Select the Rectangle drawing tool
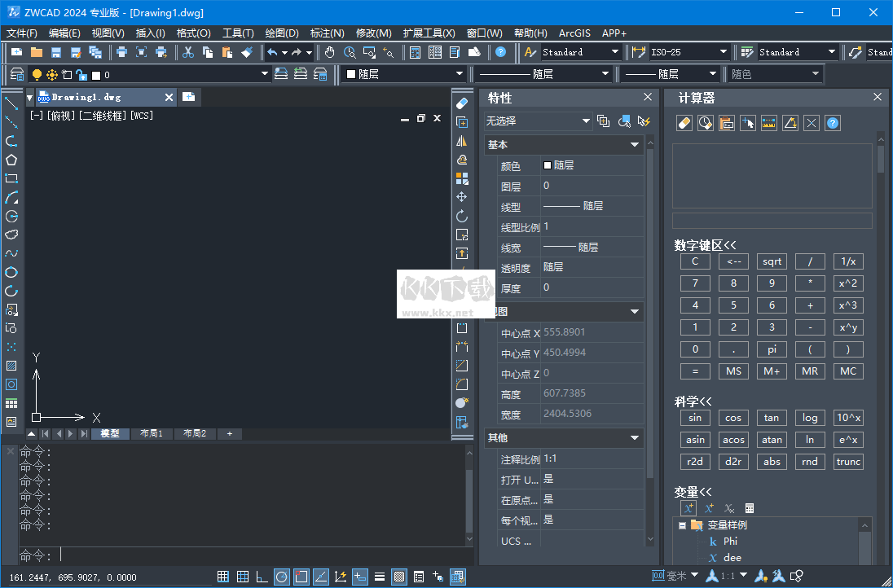Image resolution: width=893 pixels, height=588 pixels. pyautogui.click(x=10, y=178)
